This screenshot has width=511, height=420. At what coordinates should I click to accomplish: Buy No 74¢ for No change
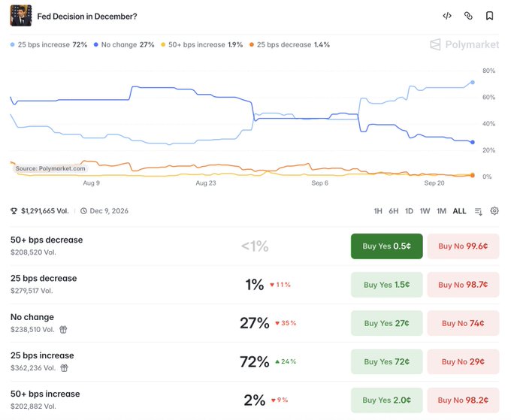[x=463, y=323]
